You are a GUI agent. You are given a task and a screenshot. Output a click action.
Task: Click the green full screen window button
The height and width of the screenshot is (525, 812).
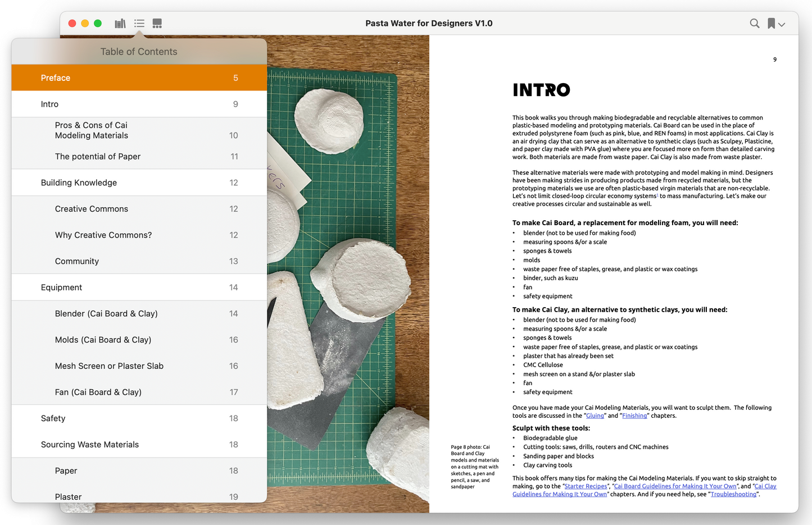click(98, 24)
